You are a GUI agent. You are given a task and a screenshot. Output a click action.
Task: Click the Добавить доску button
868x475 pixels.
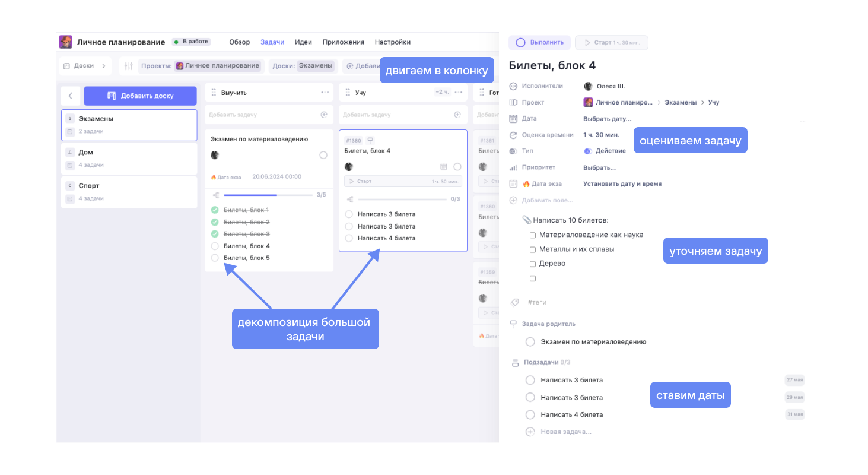(x=140, y=96)
